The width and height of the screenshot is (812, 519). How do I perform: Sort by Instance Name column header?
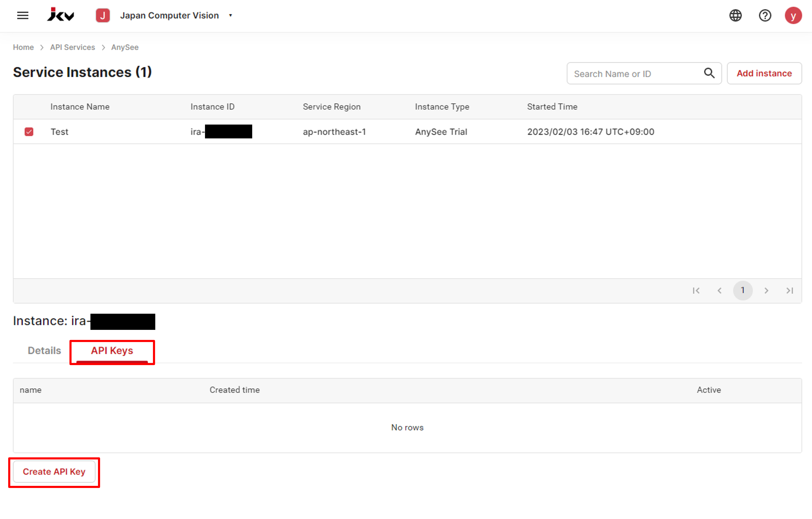tap(80, 107)
